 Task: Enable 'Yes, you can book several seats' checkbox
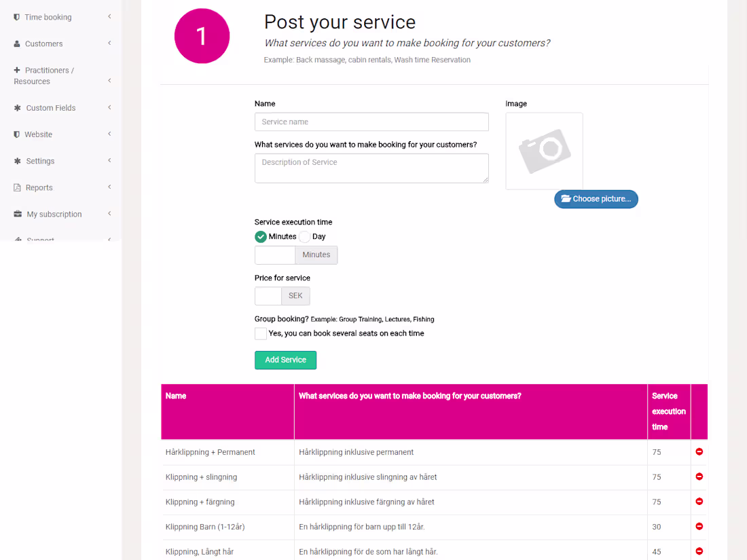point(260,333)
